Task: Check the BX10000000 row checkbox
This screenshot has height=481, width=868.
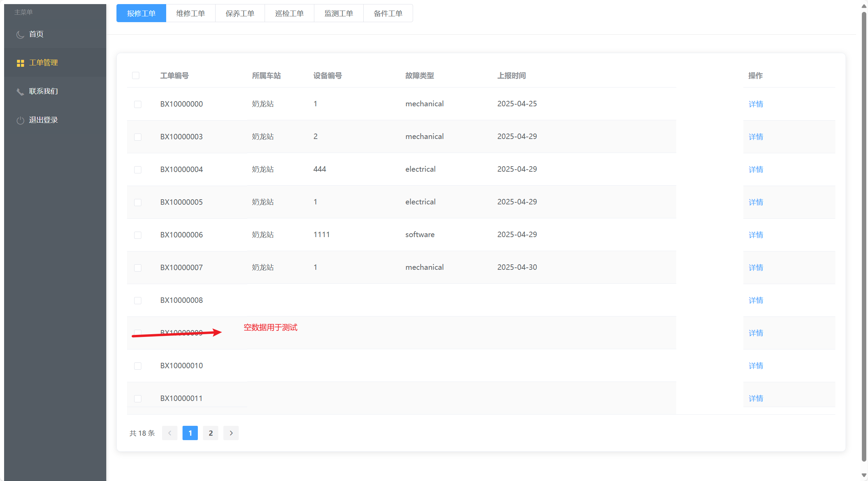Action: (x=138, y=104)
